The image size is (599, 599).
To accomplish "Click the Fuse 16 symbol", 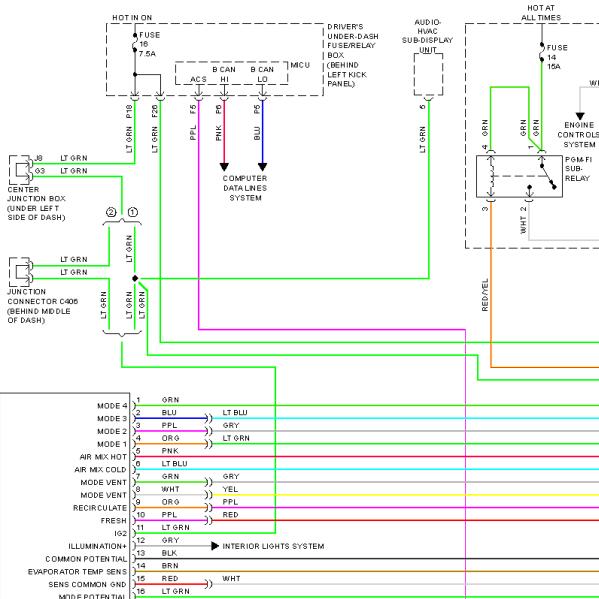I will [x=135, y=42].
